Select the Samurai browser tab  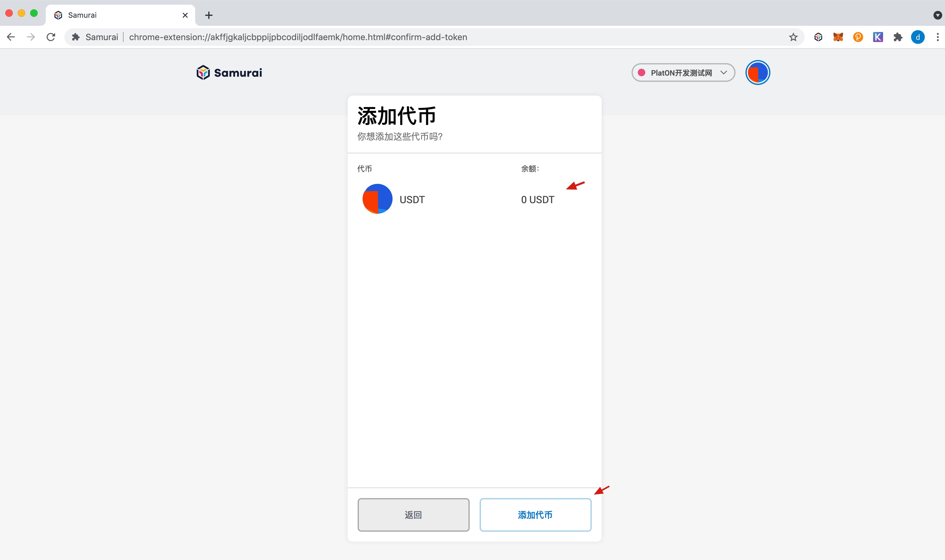(120, 15)
